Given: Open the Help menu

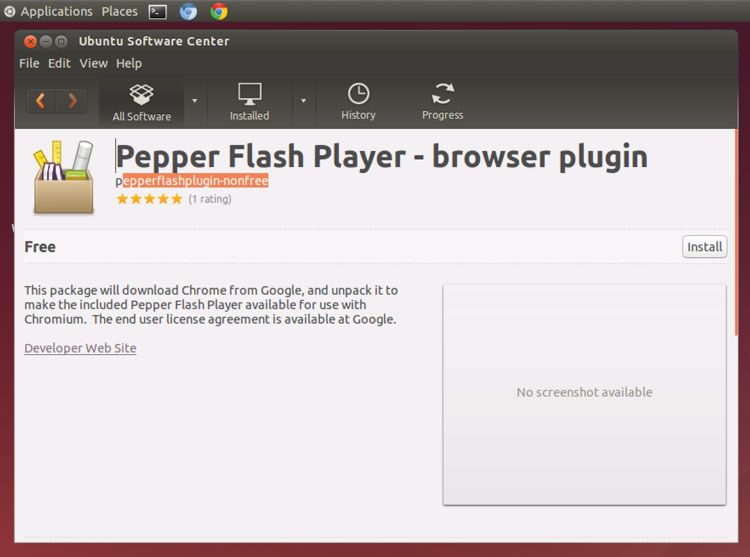Looking at the screenshot, I should click(129, 63).
